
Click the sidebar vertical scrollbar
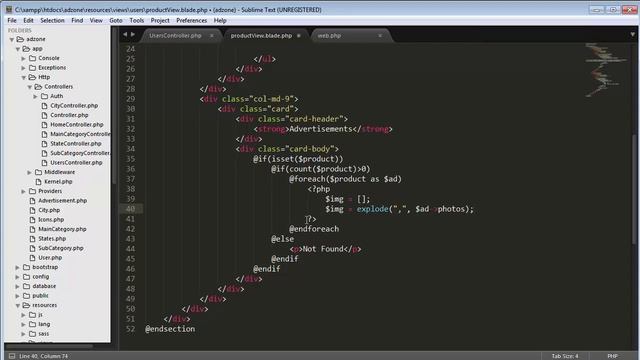[114, 106]
